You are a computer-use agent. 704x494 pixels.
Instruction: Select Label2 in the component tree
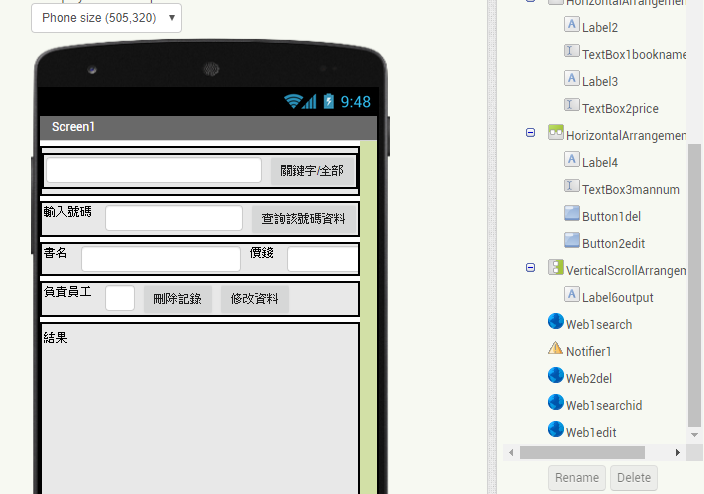click(x=600, y=28)
